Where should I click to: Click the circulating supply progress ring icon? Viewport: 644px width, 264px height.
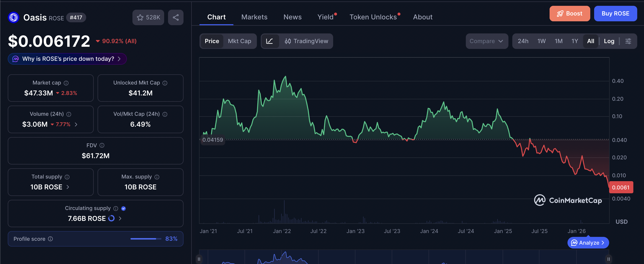[x=112, y=218]
